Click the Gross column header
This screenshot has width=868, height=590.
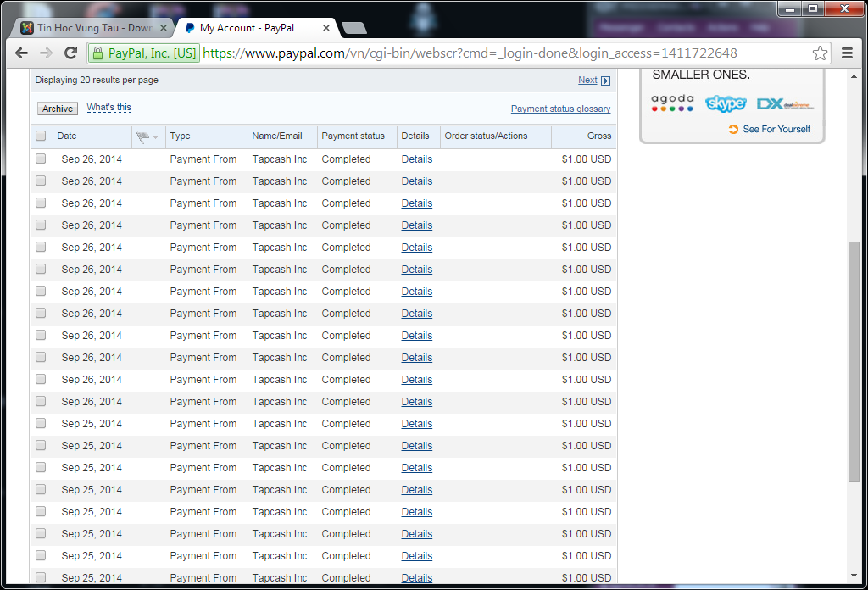click(599, 136)
